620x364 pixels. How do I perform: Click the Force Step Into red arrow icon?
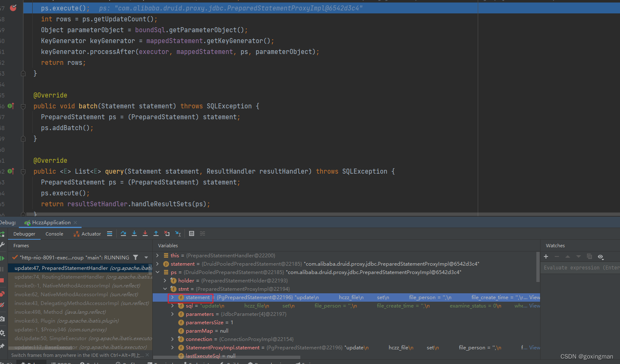[145, 233]
